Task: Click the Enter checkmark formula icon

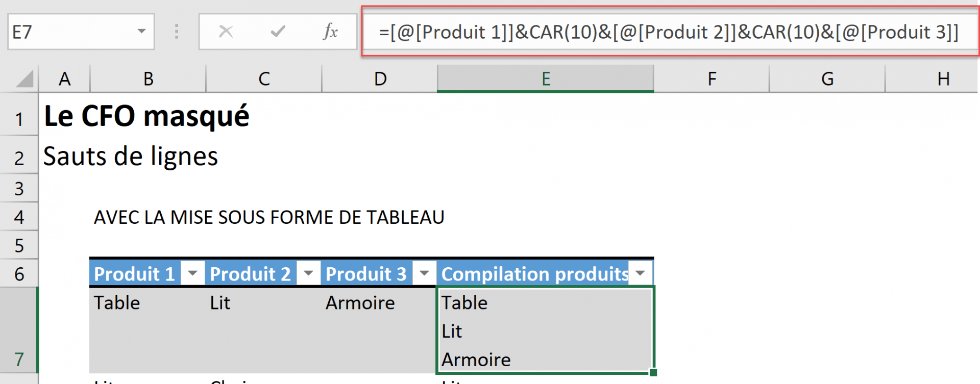Action: pos(278,32)
